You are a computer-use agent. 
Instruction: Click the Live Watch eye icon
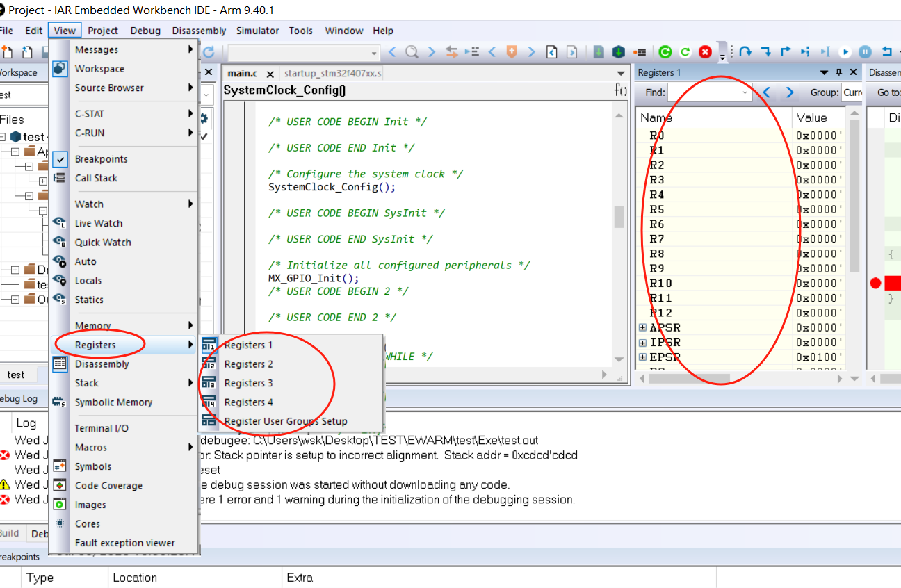pyautogui.click(x=60, y=223)
